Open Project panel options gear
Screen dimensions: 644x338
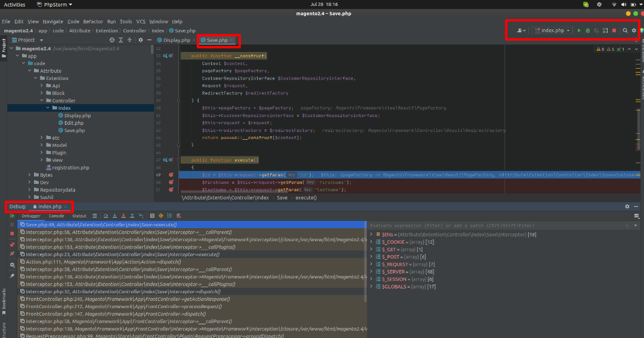point(141,40)
